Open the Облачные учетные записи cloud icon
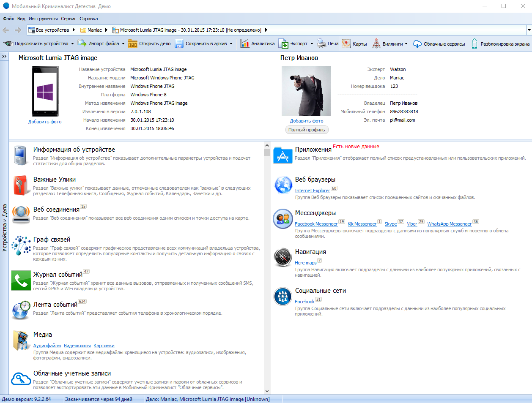This screenshot has height=403, width=532. point(21,378)
